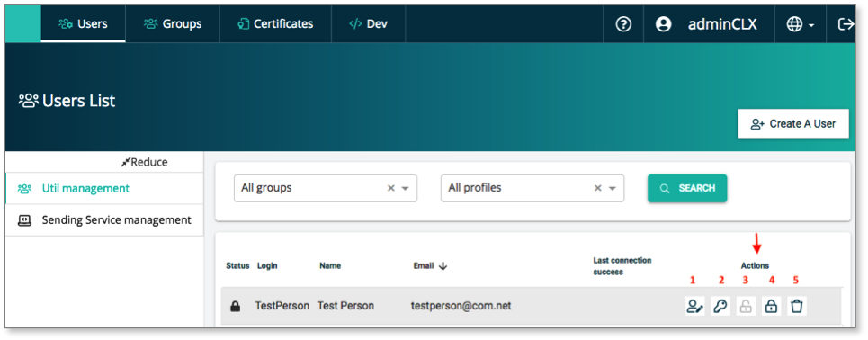Lock the TestPerson account with padlock icon
Image resolution: width=868 pixels, height=340 pixels.
click(x=771, y=306)
